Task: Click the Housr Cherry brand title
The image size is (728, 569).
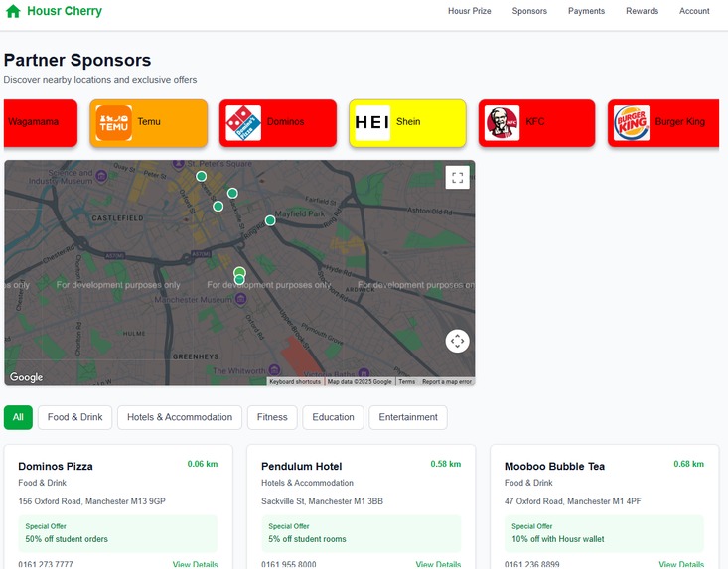Action: (65, 11)
